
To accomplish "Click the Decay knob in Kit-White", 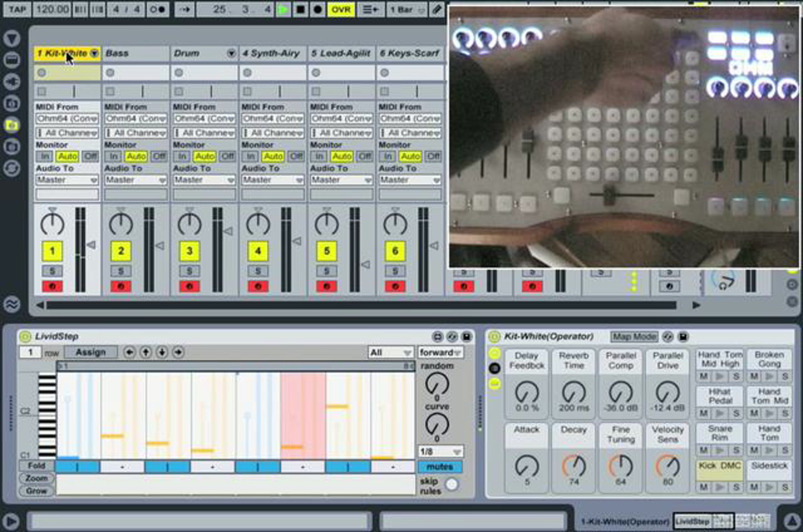I will 573,466.
